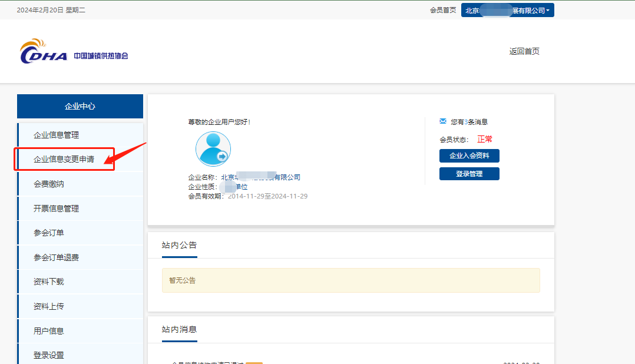635x364 pixels.
Task: Click the 尊敬的企业用户您好 greeting
Action: (x=219, y=122)
